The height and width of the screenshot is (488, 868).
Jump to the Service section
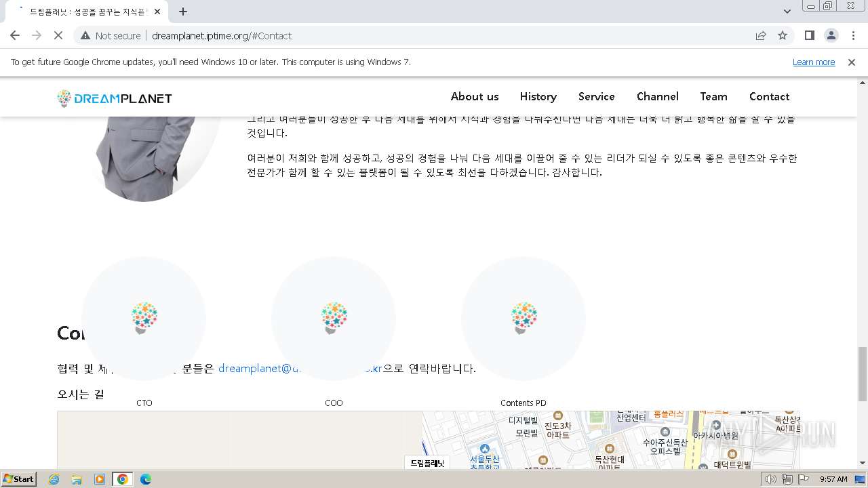pyautogui.click(x=597, y=96)
